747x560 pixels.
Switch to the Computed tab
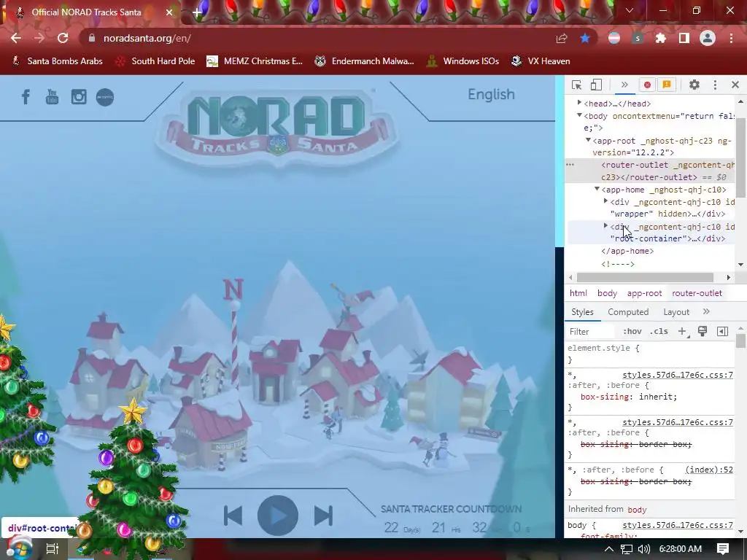tap(628, 312)
